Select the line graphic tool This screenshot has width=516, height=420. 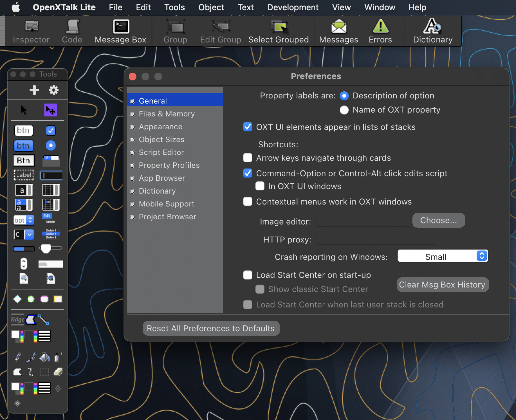43,320
